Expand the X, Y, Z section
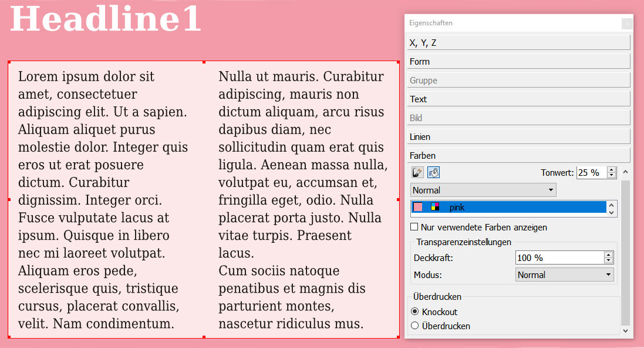Image resolution: width=644 pixels, height=348 pixels. pyautogui.click(x=518, y=42)
